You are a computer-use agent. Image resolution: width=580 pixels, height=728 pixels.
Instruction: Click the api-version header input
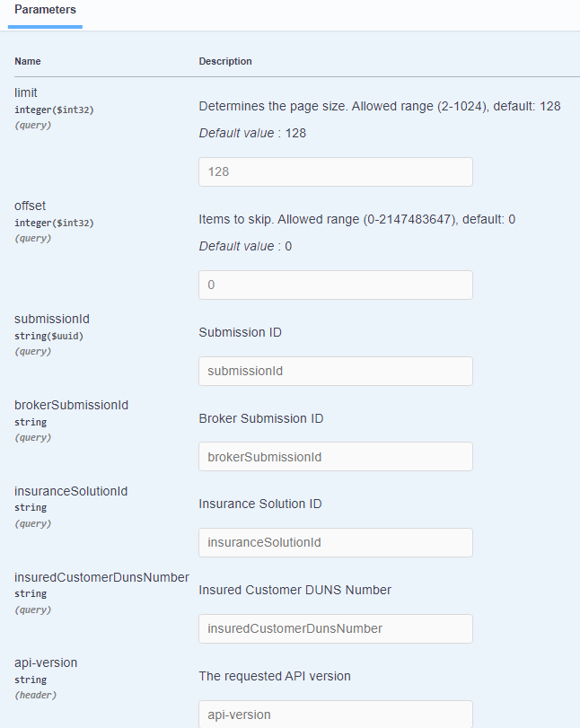335,715
